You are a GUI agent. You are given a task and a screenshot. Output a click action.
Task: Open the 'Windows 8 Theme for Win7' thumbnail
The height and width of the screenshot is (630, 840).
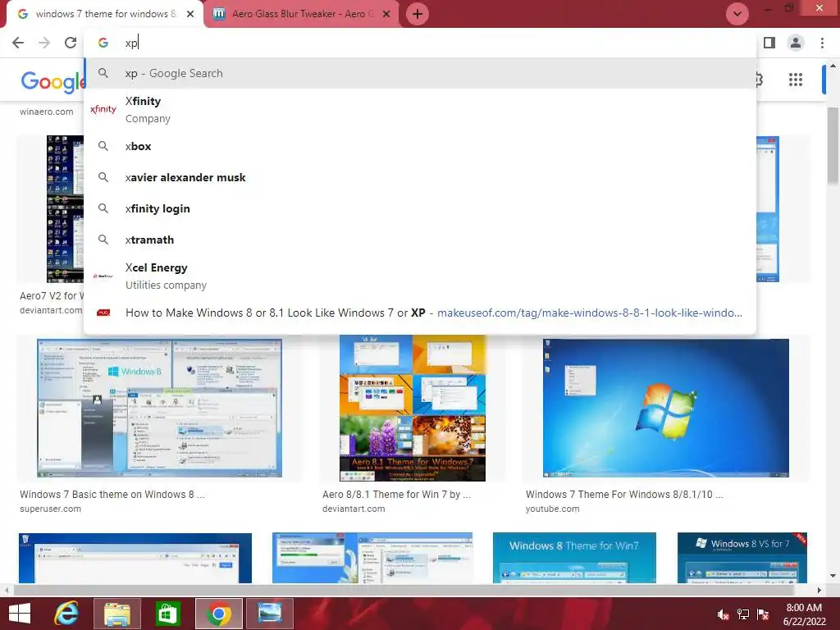click(574, 558)
